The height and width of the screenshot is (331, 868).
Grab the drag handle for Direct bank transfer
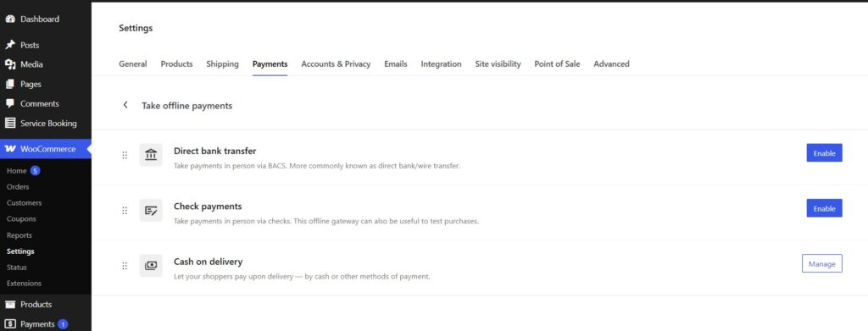(125, 155)
